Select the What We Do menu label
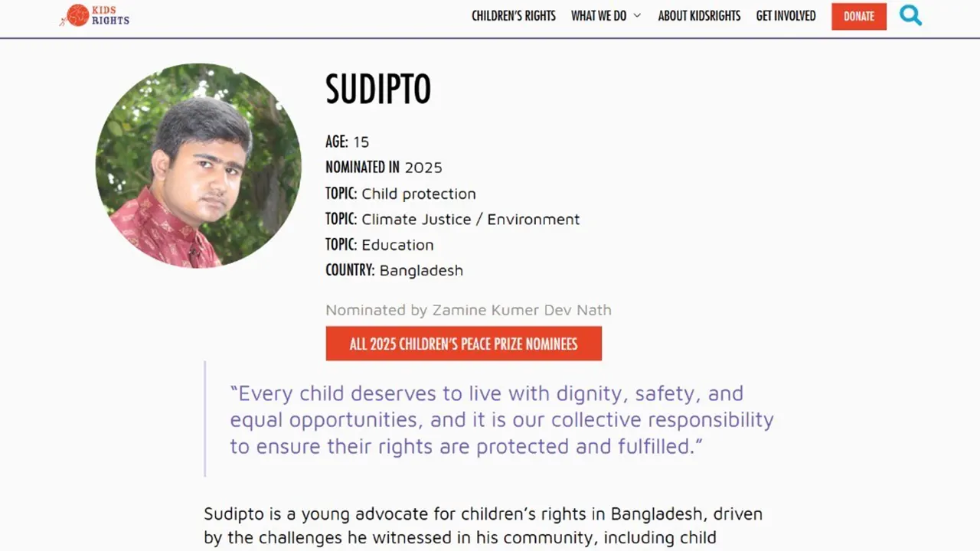Image resolution: width=980 pixels, height=551 pixels. [598, 16]
